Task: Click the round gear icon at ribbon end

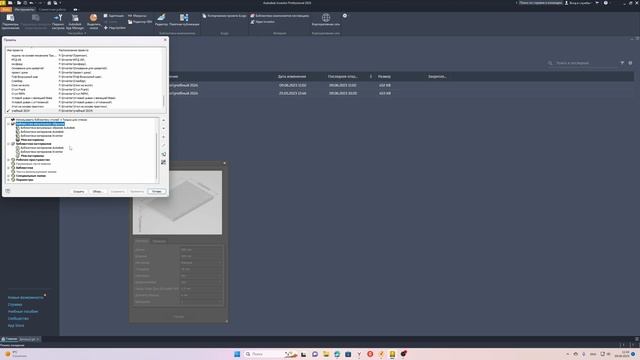Action: point(345,16)
